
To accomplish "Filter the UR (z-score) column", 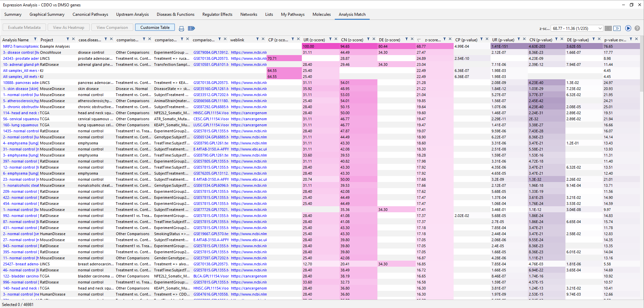I will point(330,40).
